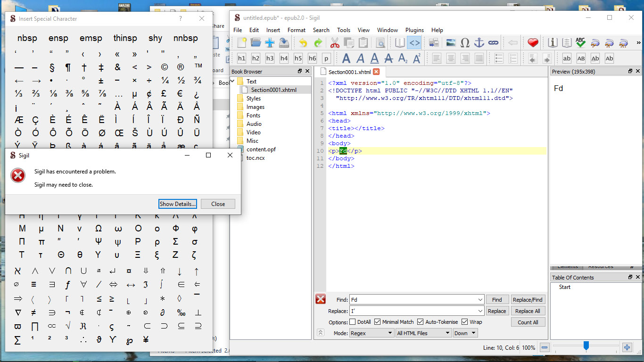644x362 pixels.
Task: Click the Insert Link chain icon
Action: point(493,43)
